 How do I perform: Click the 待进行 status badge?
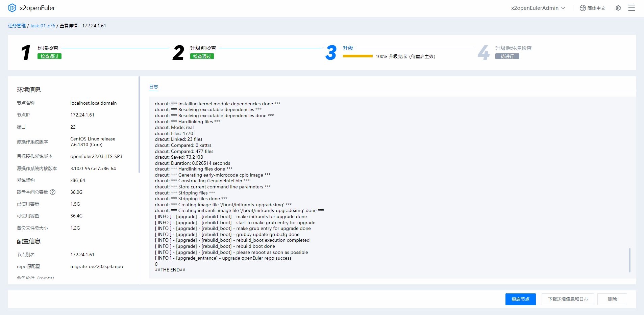pos(507,56)
